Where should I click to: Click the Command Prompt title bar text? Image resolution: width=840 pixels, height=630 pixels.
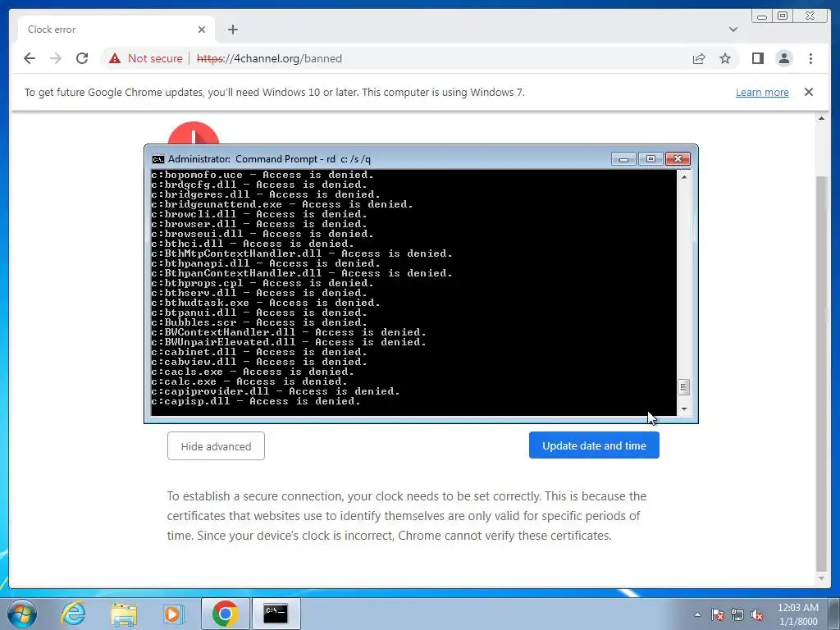coord(269,159)
